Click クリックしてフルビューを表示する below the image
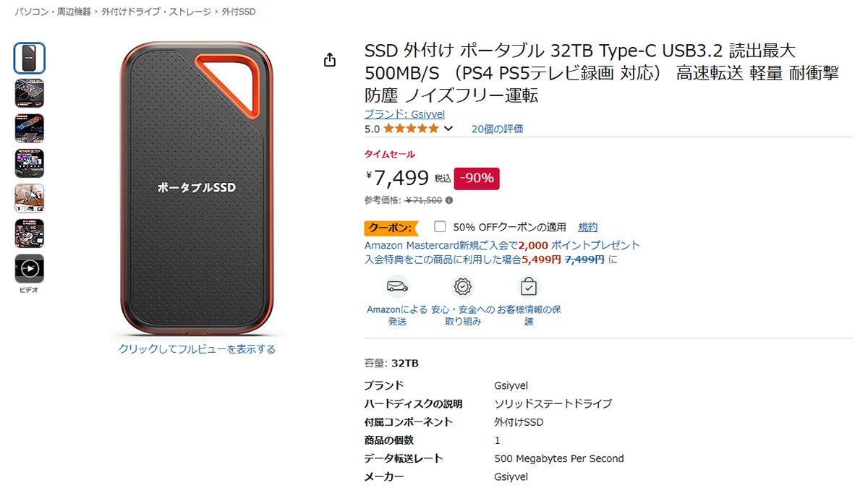Image resolution: width=868 pixels, height=488 pixels. point(196,348)
